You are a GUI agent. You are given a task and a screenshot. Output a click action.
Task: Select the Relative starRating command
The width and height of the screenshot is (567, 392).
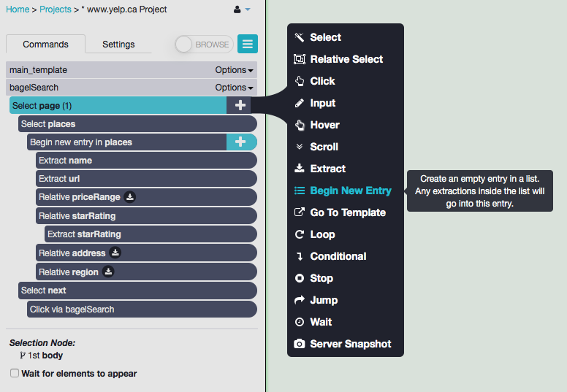pos(146,215)
